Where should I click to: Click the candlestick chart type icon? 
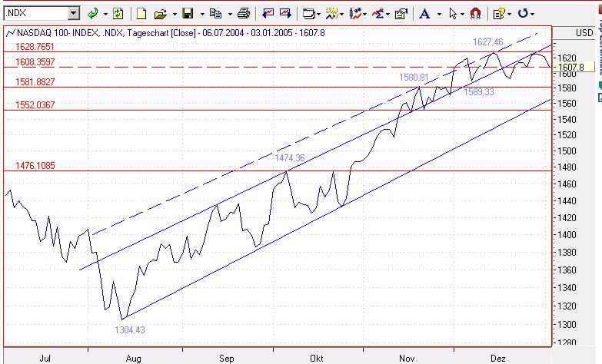[355, 14]
